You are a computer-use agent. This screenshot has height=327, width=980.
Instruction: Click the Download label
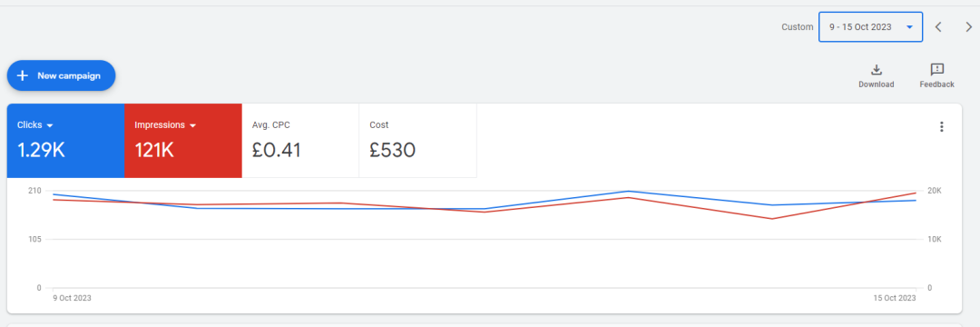click(x=877, y=84)
